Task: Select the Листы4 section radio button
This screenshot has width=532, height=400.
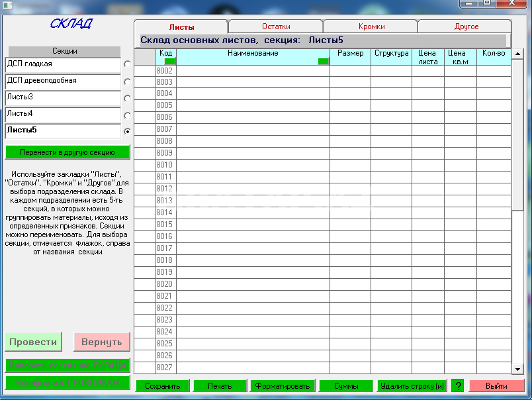Action: 127,115
